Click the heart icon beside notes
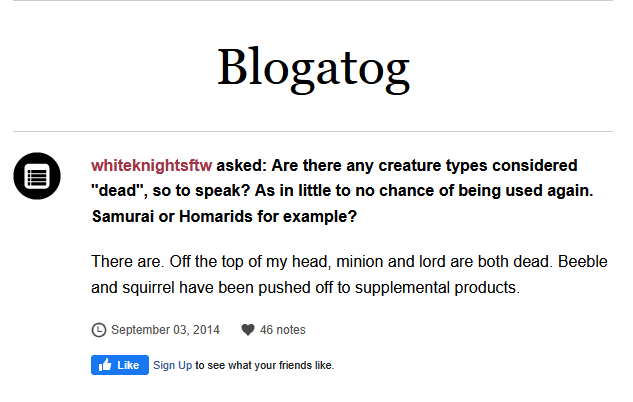The height and width of the screenshot is (402, 633). coord(248,330)
